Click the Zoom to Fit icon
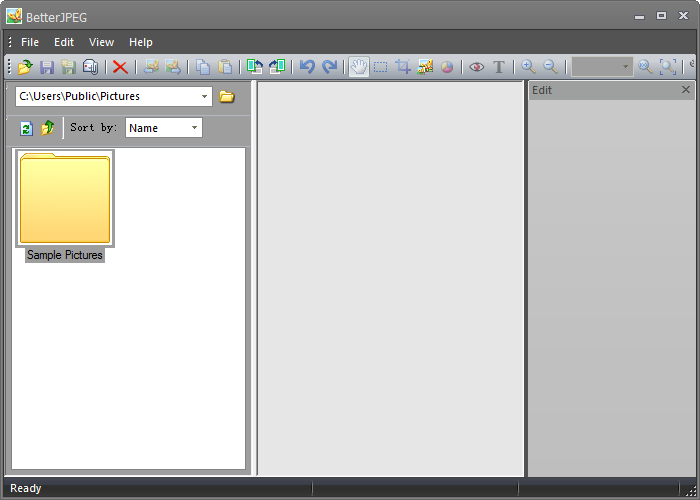The image size is (700, 500). pyautogui.click(x=668, y=67)
